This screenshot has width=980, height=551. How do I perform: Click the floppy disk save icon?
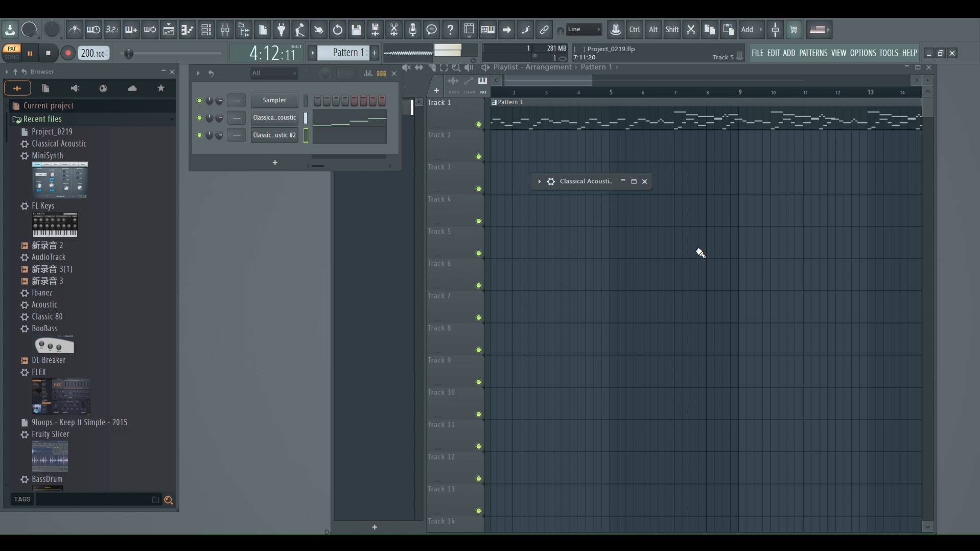[357, 30]
